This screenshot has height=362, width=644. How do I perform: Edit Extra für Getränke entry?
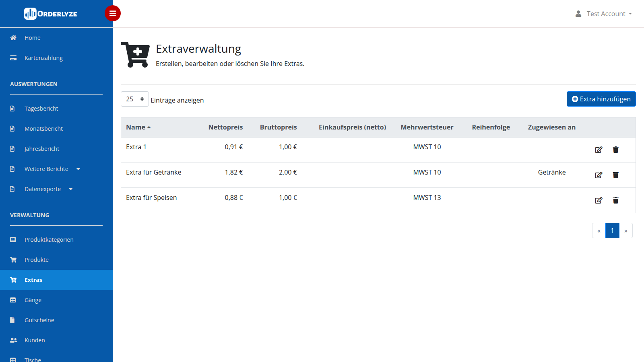pos(599,175)
